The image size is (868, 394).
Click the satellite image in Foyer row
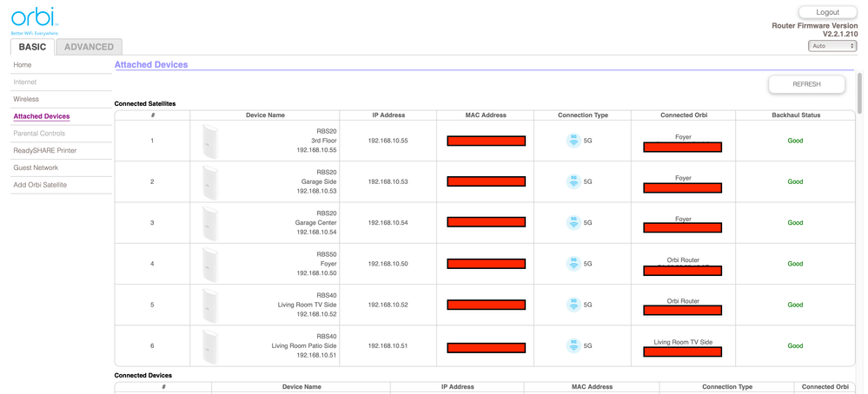(x=209, y=264)
